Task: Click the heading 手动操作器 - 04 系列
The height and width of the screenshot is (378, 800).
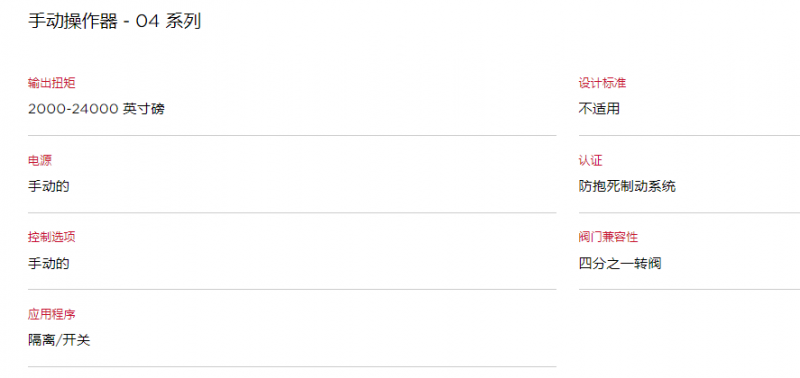Action: point(114,21)
